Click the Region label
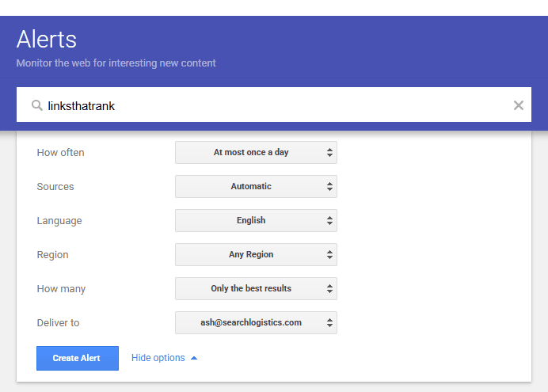Image resolution: width=548 pixels, height=392 pixels. point(53,255)
